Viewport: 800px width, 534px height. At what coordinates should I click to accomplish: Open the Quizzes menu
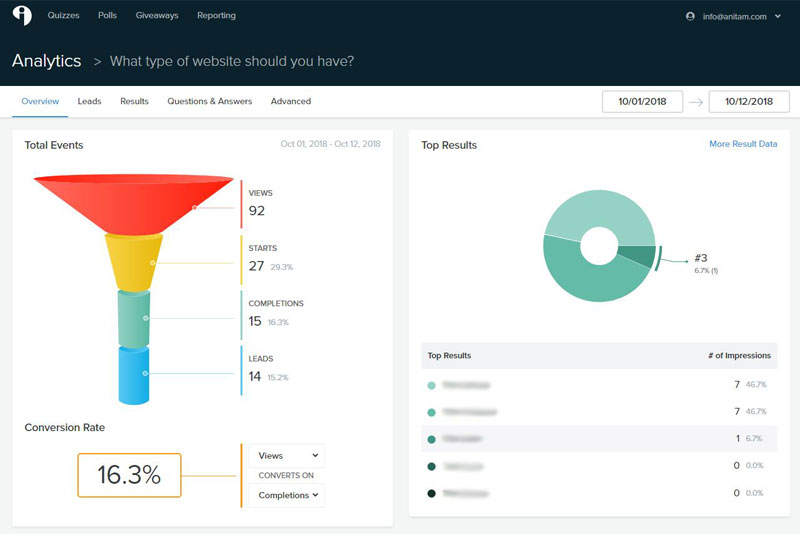pos(63,15)
